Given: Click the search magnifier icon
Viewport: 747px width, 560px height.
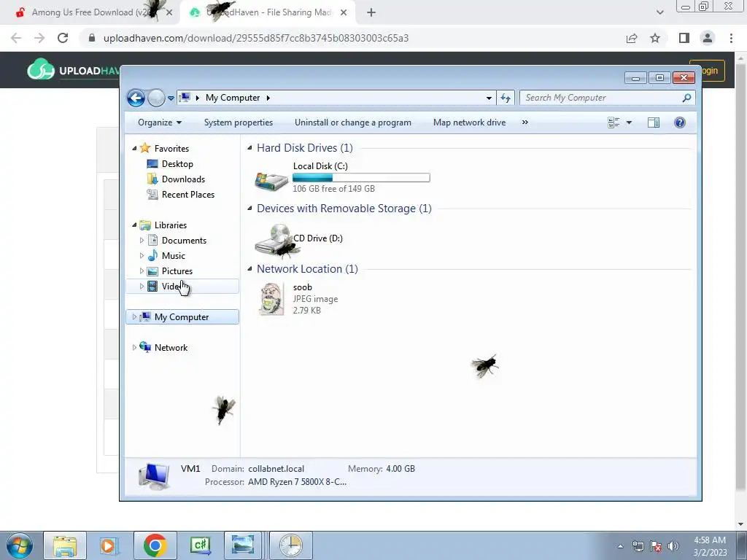Looking at the screenshot, I should click(x=686, y=98).
